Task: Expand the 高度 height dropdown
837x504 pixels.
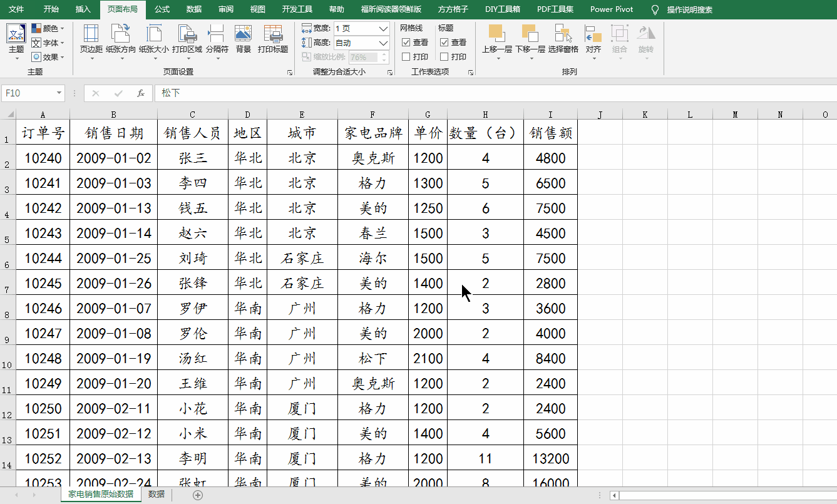Action: pyautogui.click(x=383, y=43)
